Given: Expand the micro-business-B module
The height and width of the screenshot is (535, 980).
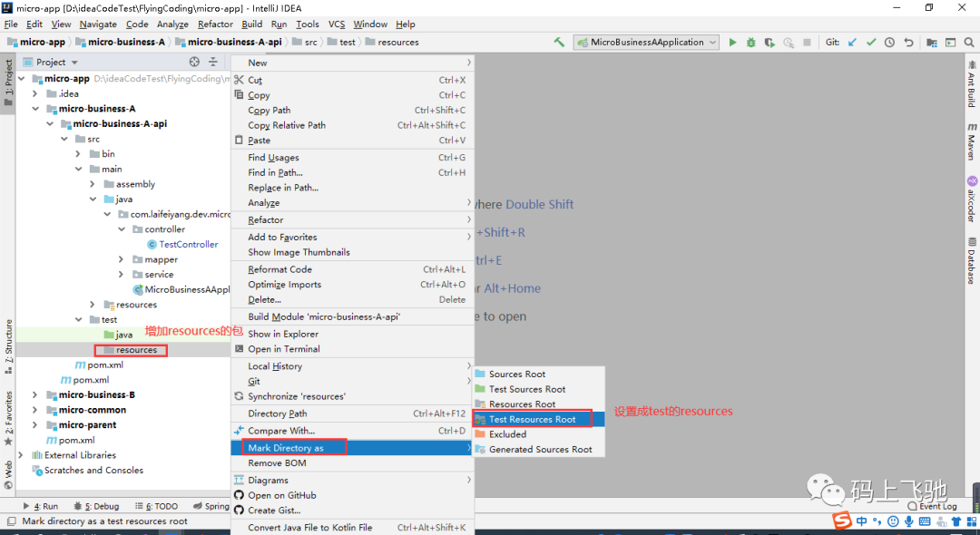Looking at the screenshot, I should coord(35,394).
